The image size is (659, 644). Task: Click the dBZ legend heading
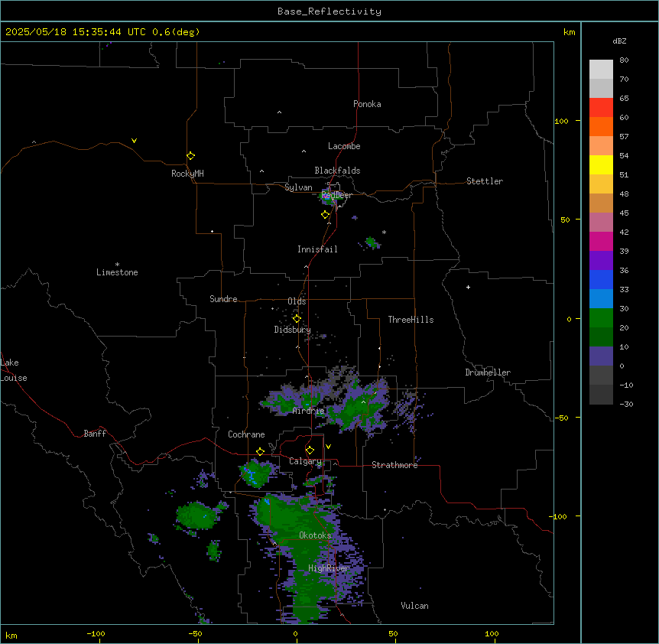[x=619, y=41]
